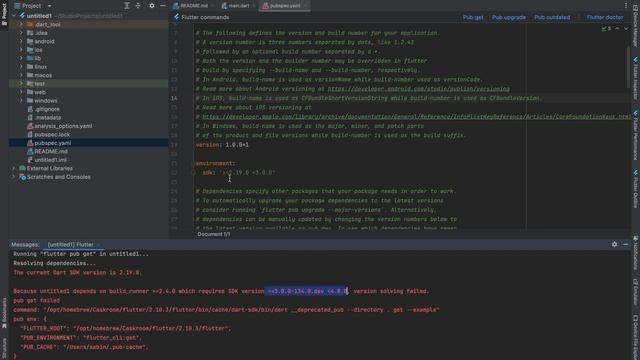Click the sdk constraint value line

click(x=239, y=173)
